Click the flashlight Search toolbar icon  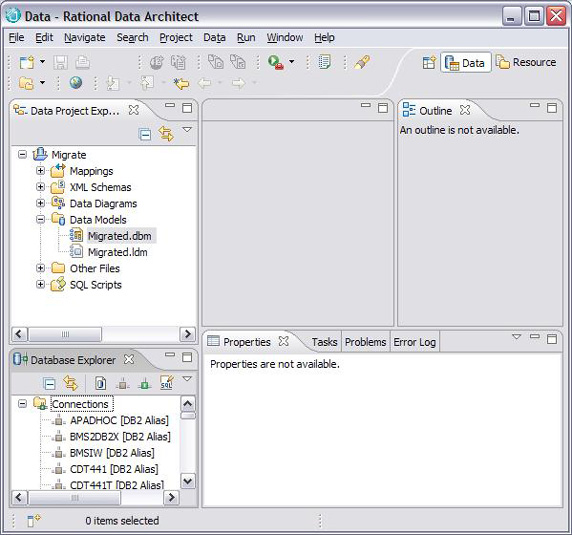362,62
